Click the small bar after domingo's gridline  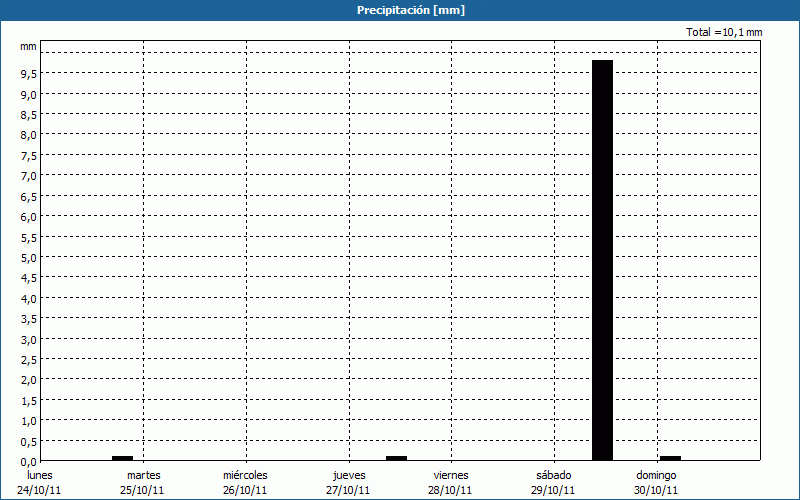click(x=670, y=458)
